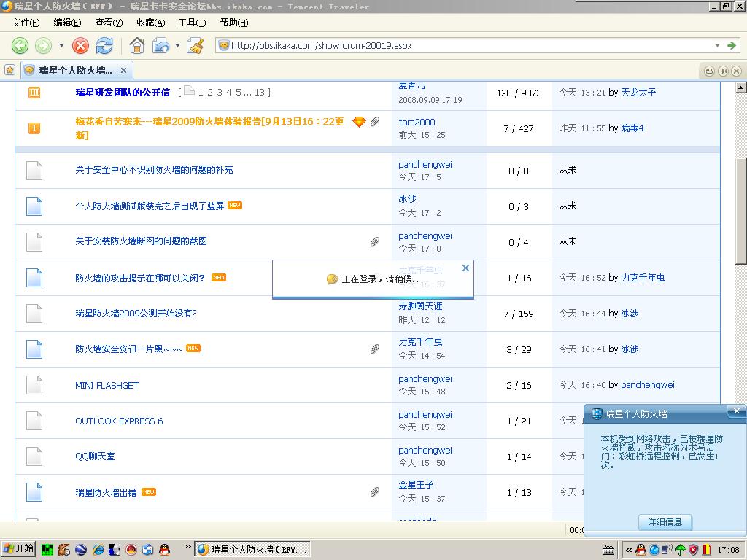Click the paperclip attachment icon on 瑞星防火墙出错 row

coord(375,492)
